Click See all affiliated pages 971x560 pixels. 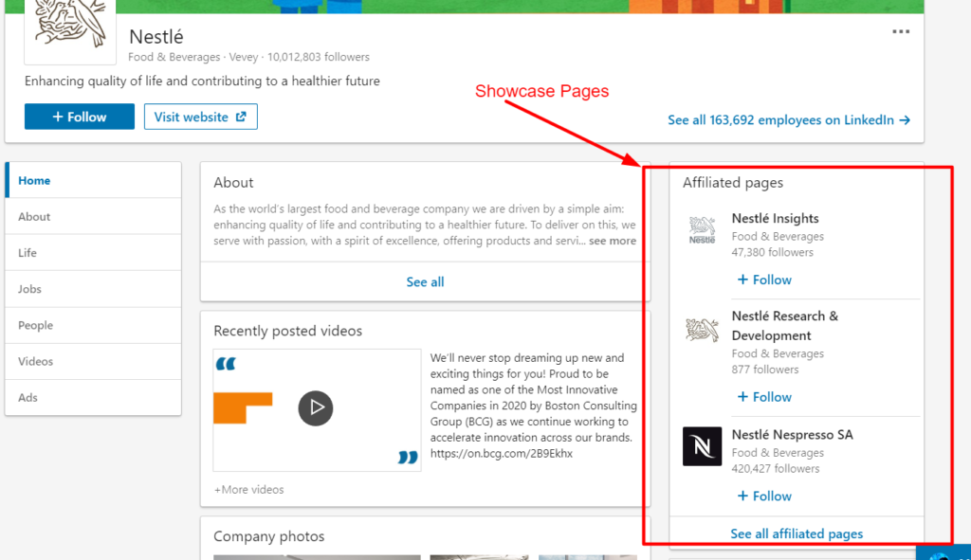tap(797, 533)
